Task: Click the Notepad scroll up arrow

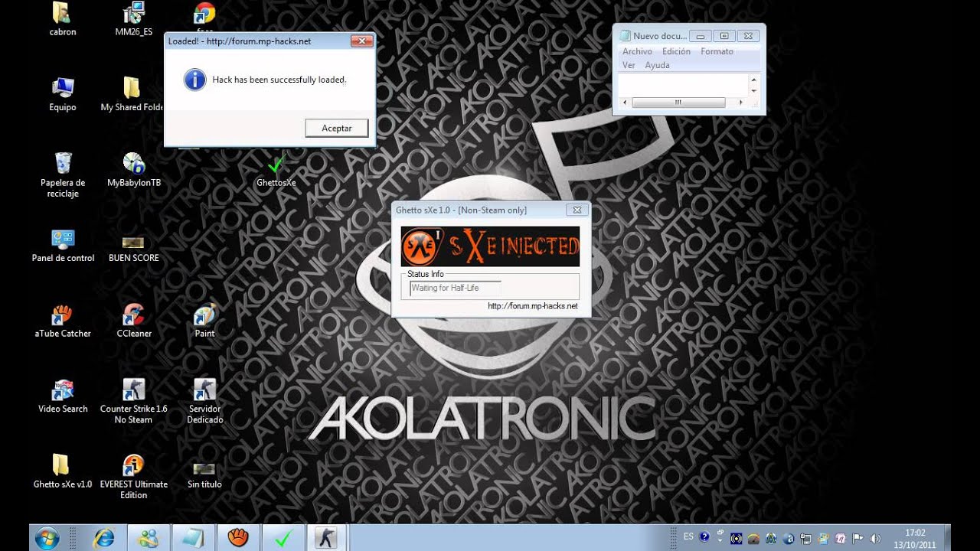Action: [x=753, y=80]
